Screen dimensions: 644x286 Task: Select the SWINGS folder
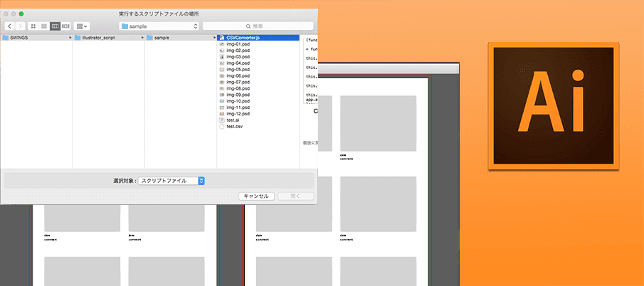36,38
